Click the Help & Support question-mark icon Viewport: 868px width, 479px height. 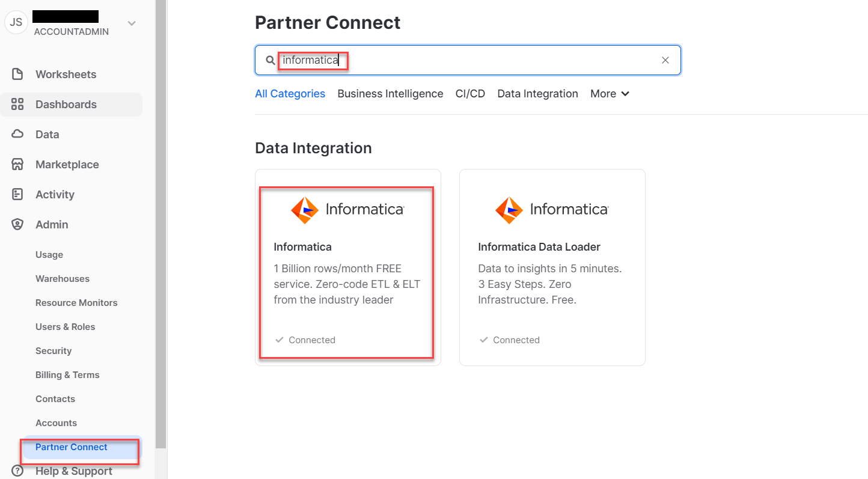pyautogui.click(x=16, y=471)
